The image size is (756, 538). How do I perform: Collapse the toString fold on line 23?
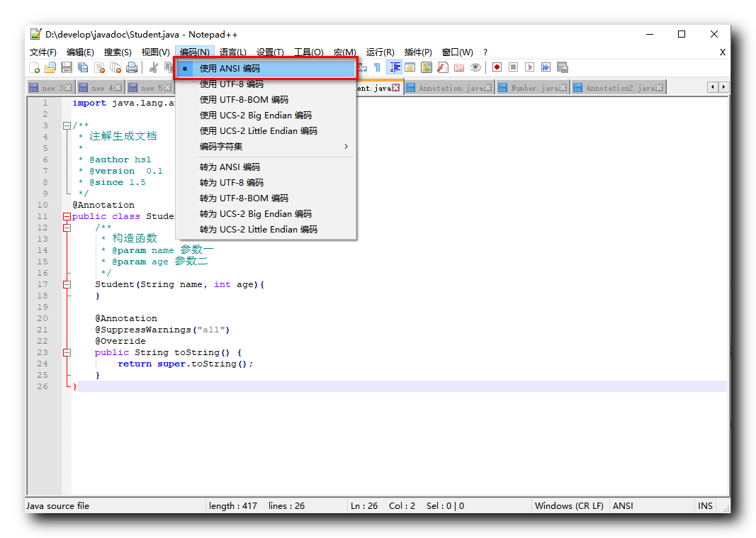[67, 353]
